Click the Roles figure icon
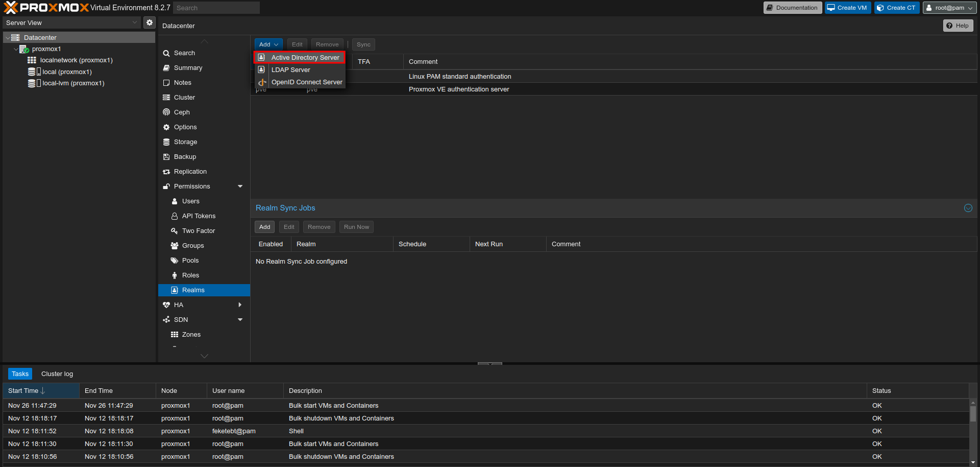Screen dimensions: 980x467 (x=175, y=275)
